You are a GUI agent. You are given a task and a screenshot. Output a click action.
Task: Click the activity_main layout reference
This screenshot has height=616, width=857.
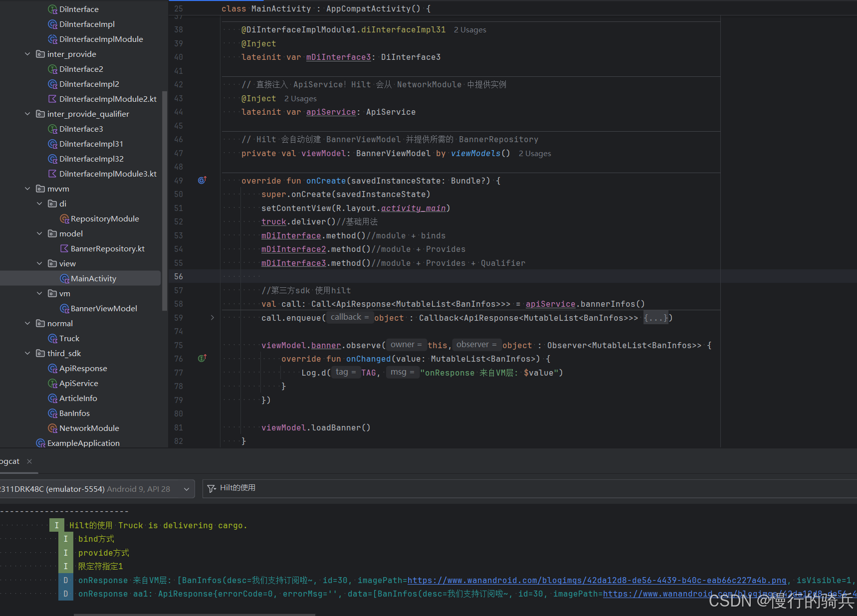[413, 208]
